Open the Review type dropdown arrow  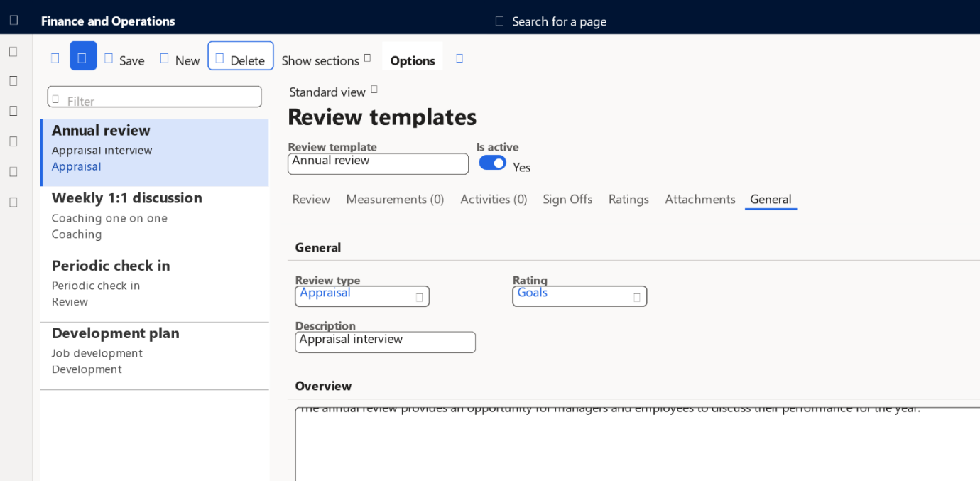(419, 297)
